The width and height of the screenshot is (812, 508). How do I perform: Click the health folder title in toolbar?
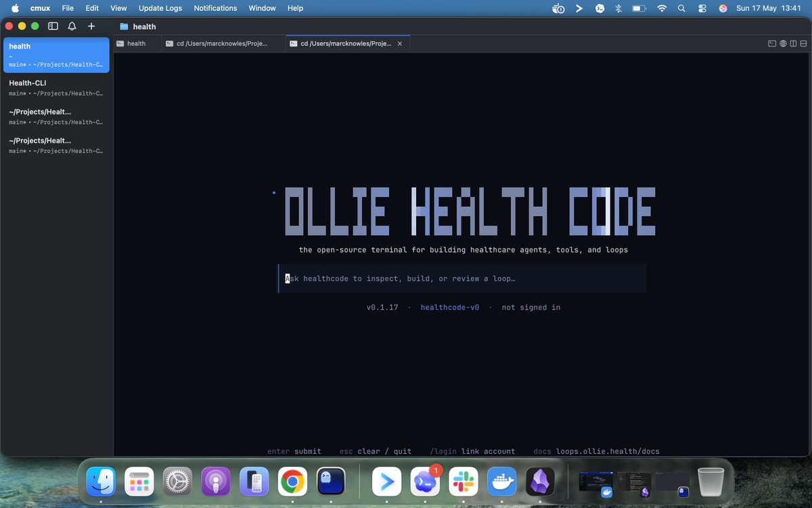click(138, 26)
